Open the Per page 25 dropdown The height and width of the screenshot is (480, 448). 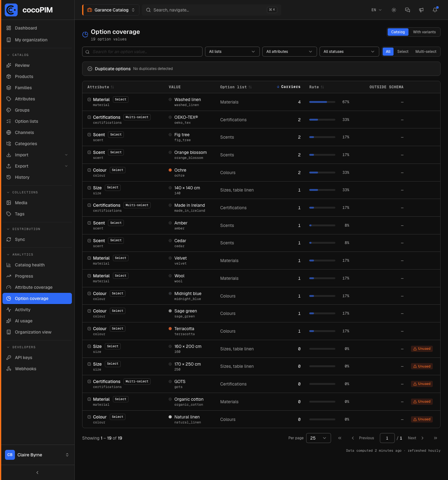[x=319, y=438]
